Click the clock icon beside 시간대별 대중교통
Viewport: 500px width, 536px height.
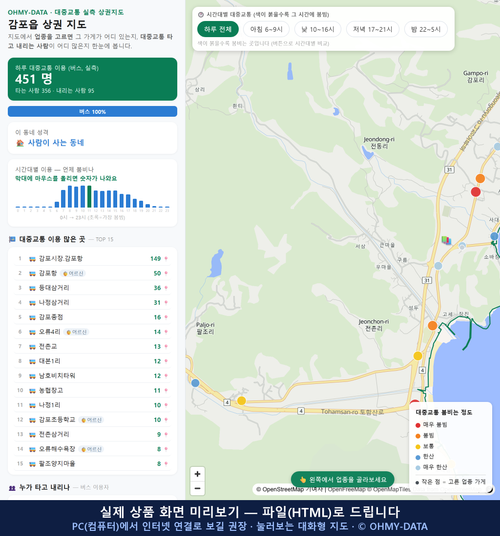tap(201, 15)
